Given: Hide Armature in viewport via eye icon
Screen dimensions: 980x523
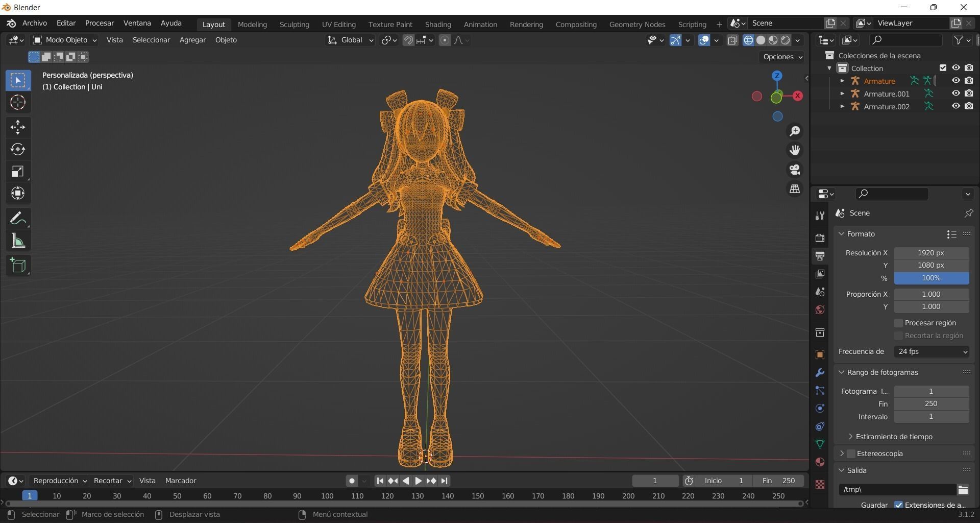Looking at the screenshot, I should click(x=956, y=81).
